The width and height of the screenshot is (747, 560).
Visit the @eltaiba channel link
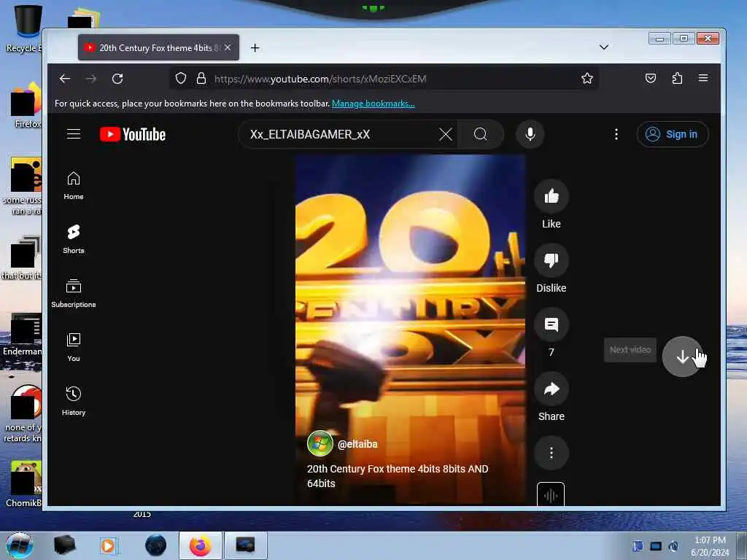click(x=357, y=444)
